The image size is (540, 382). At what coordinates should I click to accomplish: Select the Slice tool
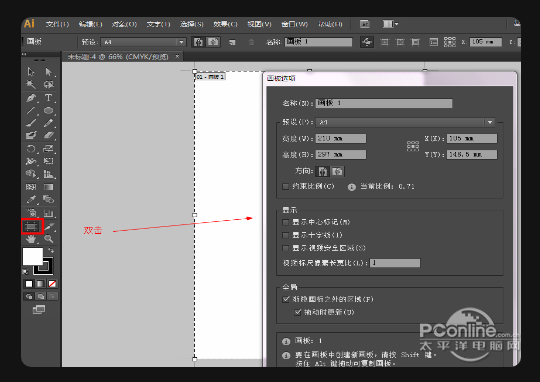pos(49,227)
